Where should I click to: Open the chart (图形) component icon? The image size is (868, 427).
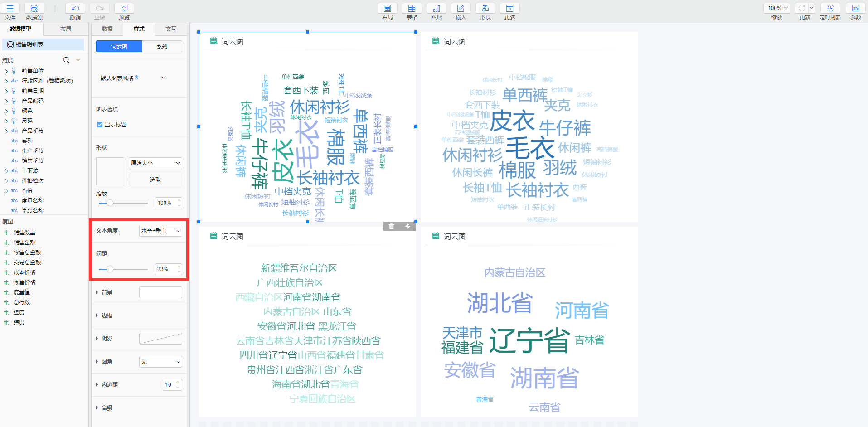click(436, 9)
